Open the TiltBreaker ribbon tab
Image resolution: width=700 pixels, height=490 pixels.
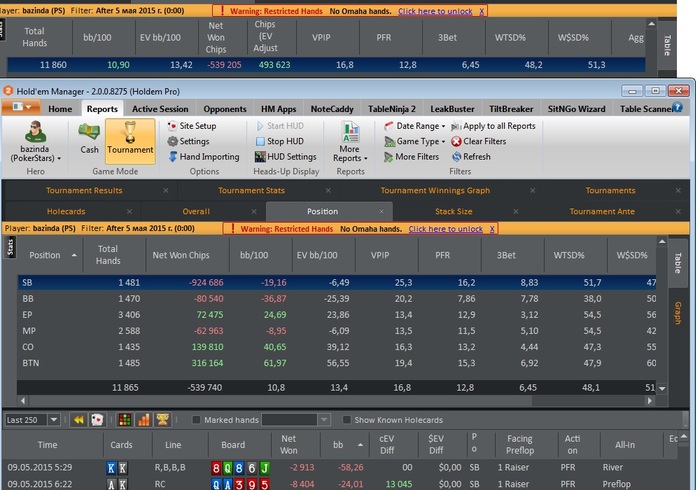click(x=511, y=109)
